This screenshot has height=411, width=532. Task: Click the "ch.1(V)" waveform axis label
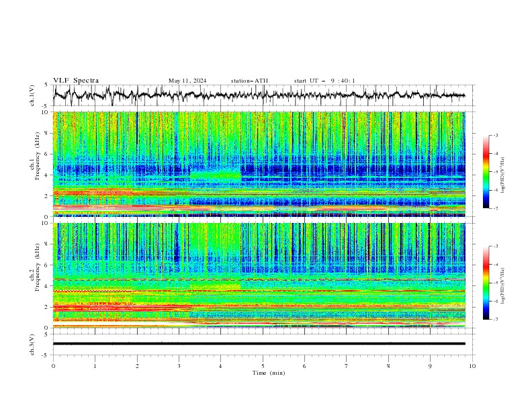click(32, 95)
